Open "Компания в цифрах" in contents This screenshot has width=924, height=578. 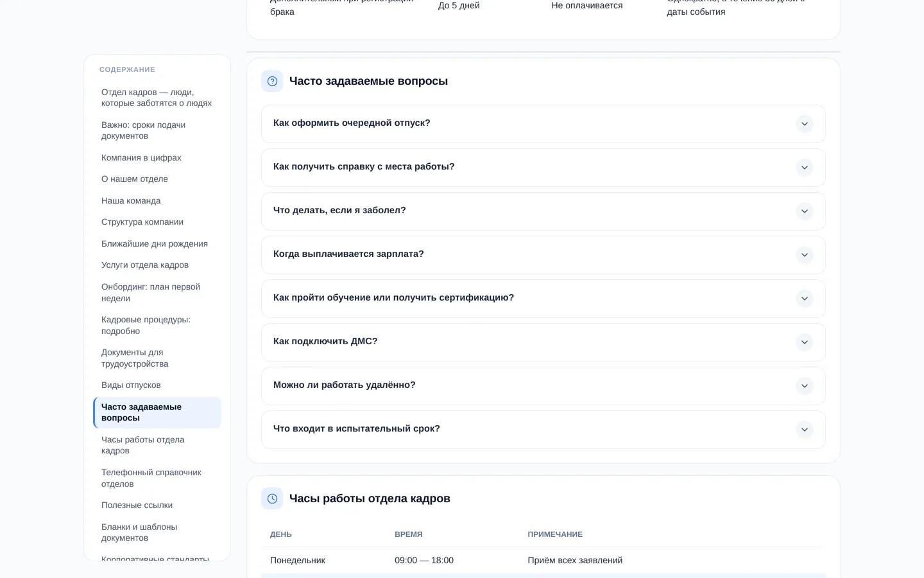point(157,157)
